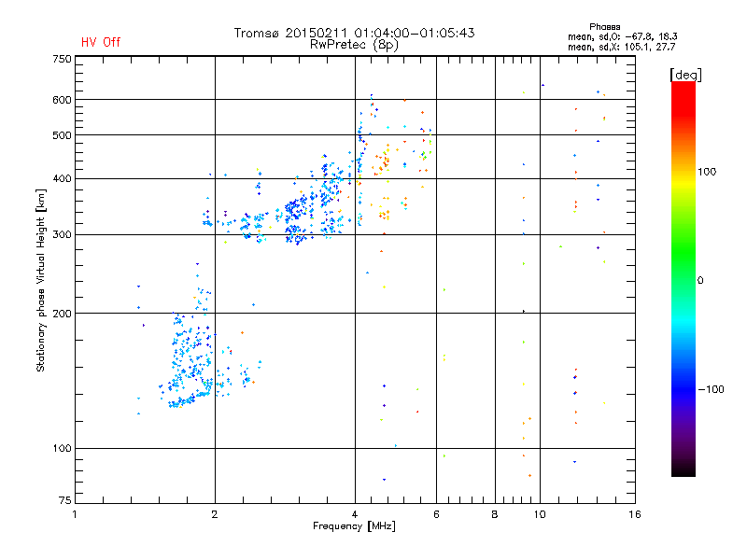Click y-axis label '400'
The image size is (747, 560).
pos(62,178)
